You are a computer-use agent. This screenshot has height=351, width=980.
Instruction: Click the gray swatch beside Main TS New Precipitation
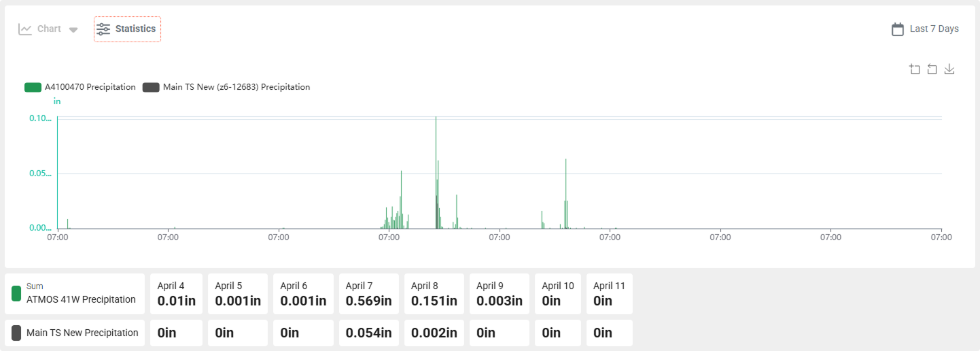(x=17, y=333)
